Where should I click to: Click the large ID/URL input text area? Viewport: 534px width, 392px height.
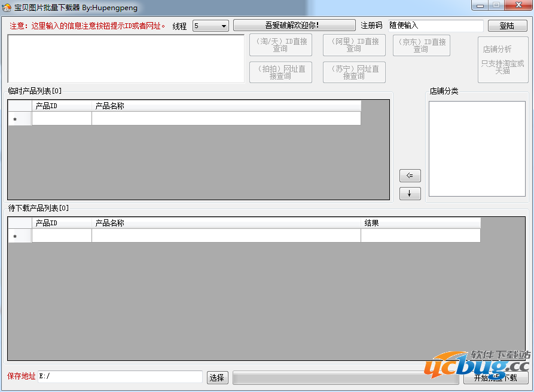click(x=126, y=59)
